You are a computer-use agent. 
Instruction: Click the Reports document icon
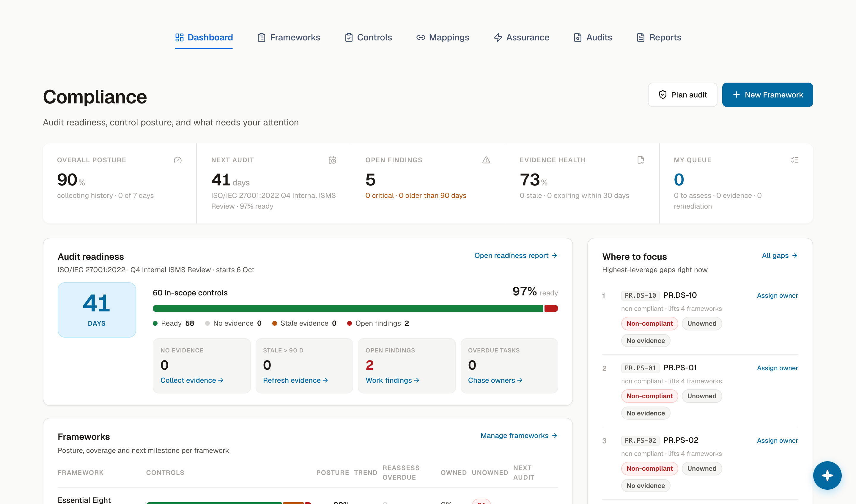coord(641,37)
